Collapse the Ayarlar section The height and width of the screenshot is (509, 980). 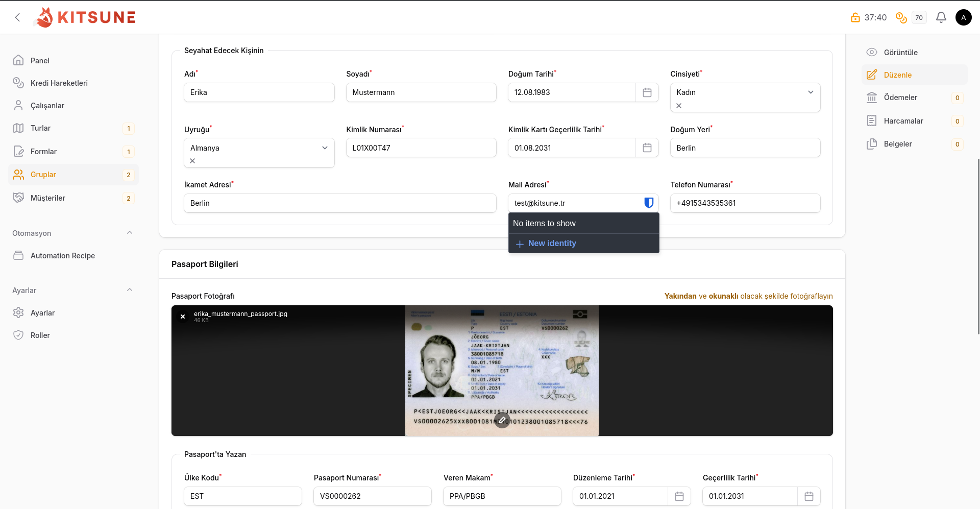(130, 290)
